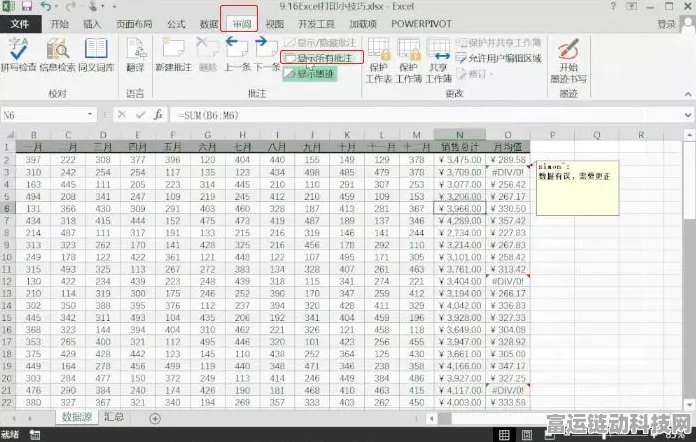Click 保护工作表 protect sheet
696x442 pixels.
(379, 60)
